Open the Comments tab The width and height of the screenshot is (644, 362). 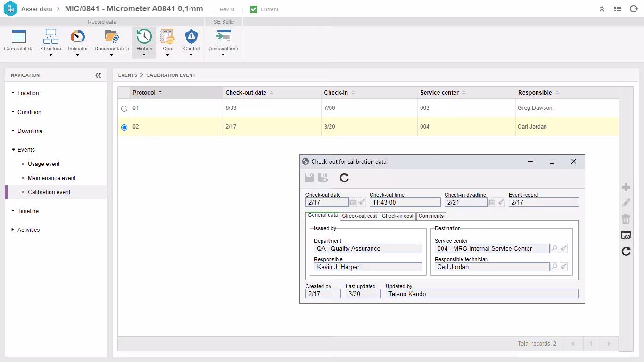[431, 216]
